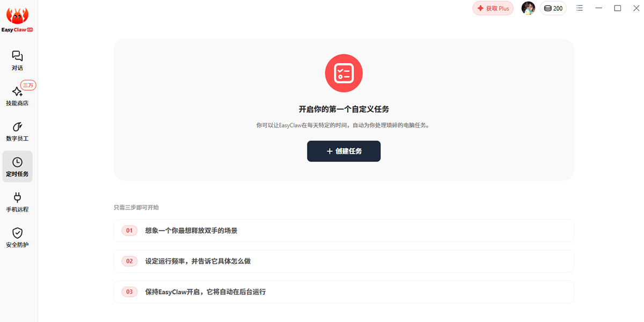Viewport: 644px width, 322px height.
Task: Click the heading 开启你的第一个自定义任务
Action: coord(344,109)
